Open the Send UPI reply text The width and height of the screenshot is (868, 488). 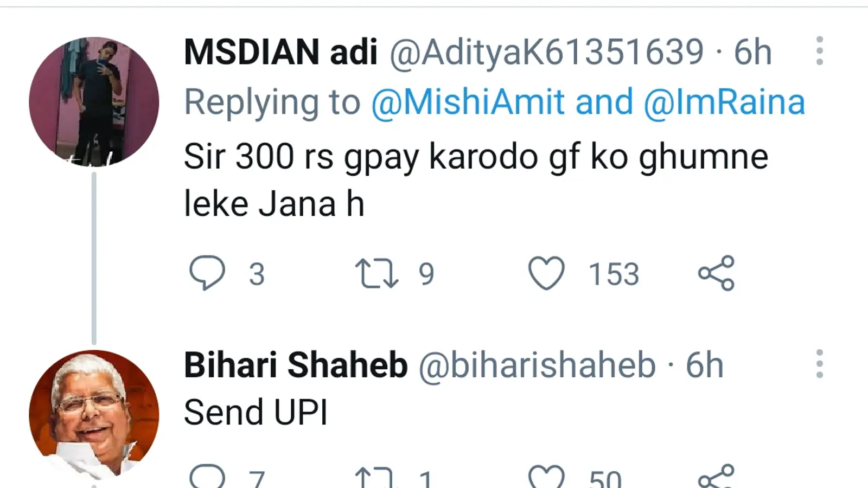click(x=256, y=413)
